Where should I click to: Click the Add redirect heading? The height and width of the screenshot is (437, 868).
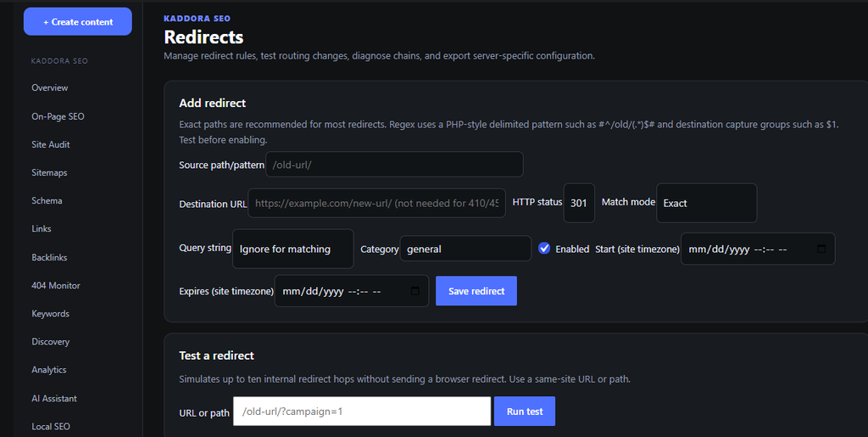[x=213, y=103]
